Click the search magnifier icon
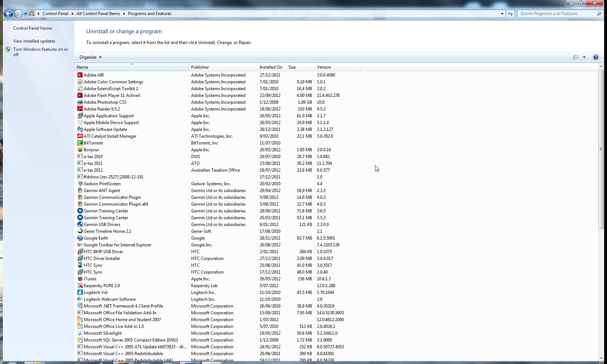This screenshot has height=364, width=607. click(x=599, y=14)
